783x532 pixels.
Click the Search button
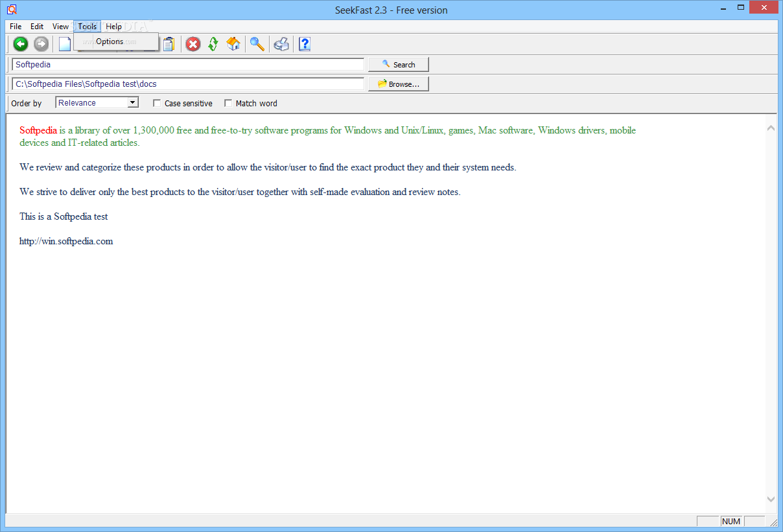click(x=399, y=65)
